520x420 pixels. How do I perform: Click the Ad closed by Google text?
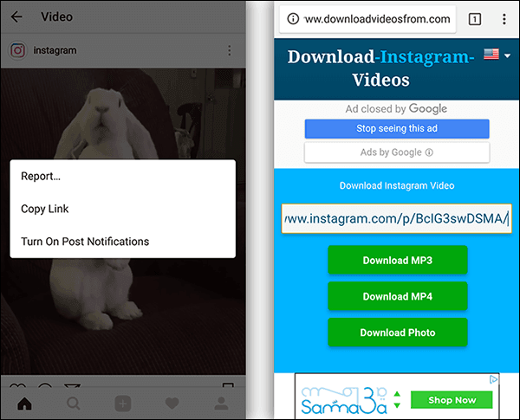click(396, 109)
